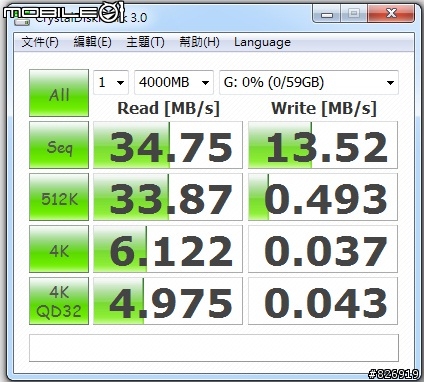
Task: Open the 主題(T) menu
Action: click(145, 42)
